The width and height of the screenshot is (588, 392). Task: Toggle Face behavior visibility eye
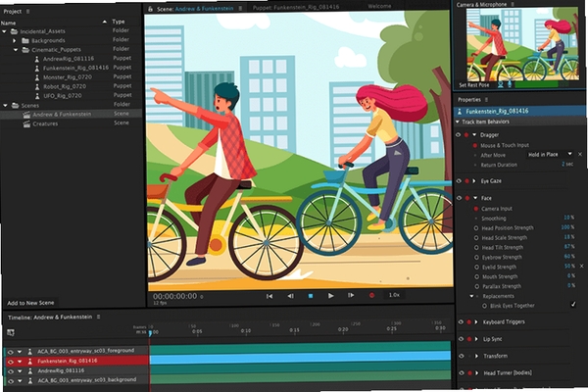[459, 198]
